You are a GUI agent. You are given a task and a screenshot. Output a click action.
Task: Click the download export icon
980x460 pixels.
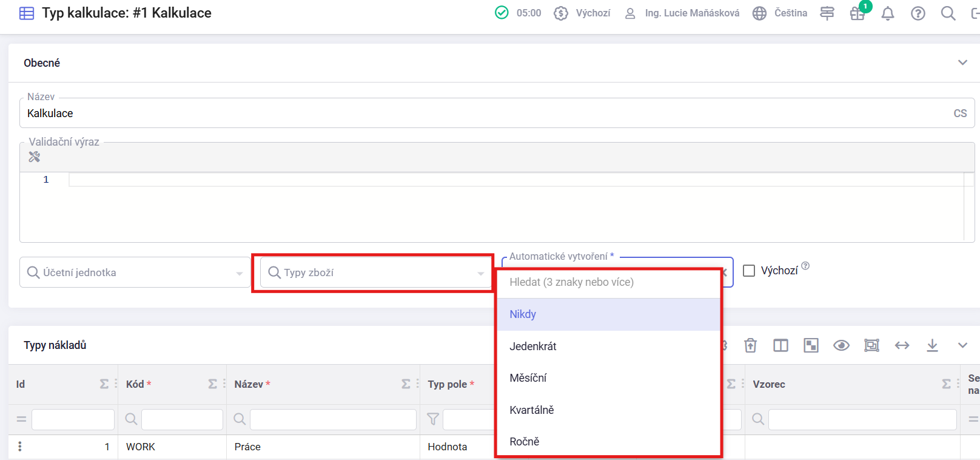932,345
